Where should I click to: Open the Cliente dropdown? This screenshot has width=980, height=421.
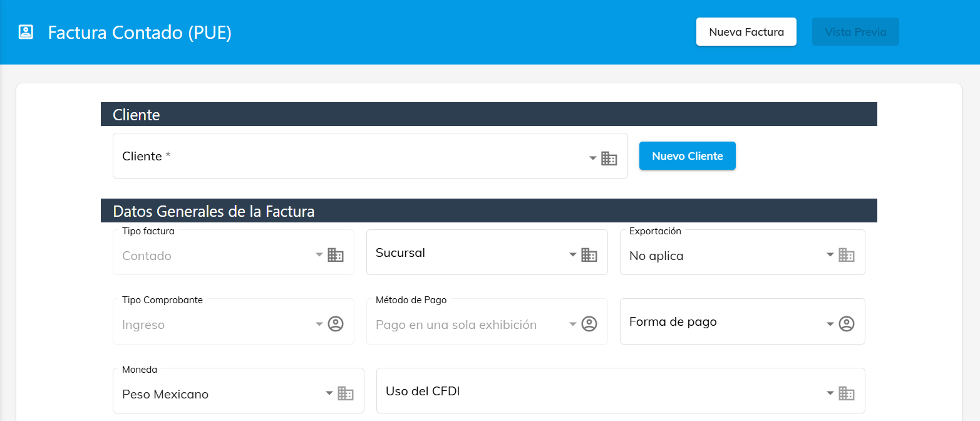592,158
